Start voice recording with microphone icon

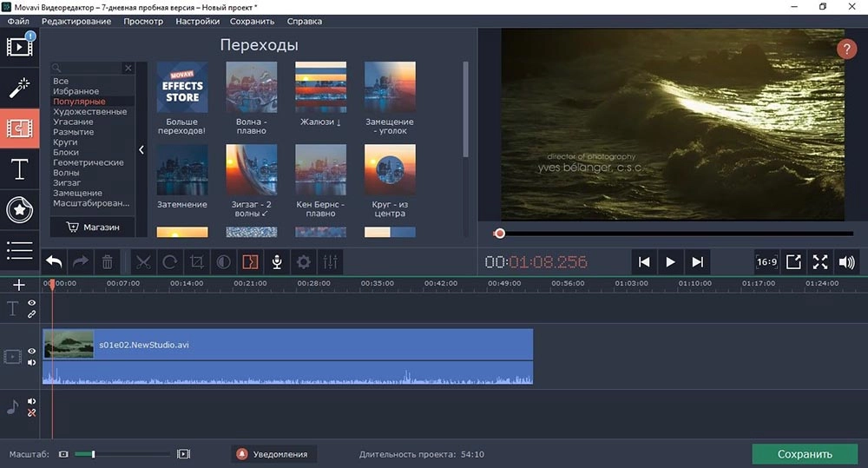pyautogui.click(x=277, y=261)
